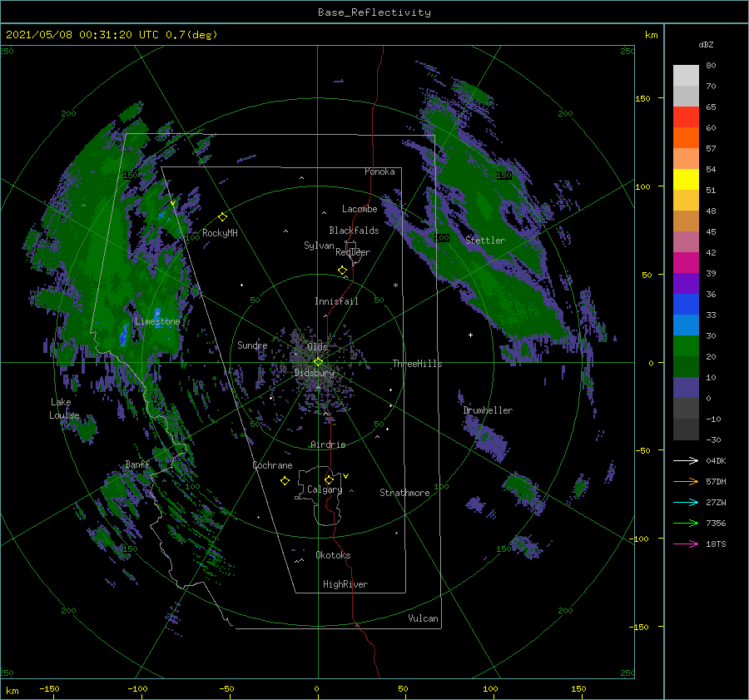
Task: Click the Base_Reflectivity title
Action: tap(374, 12)
